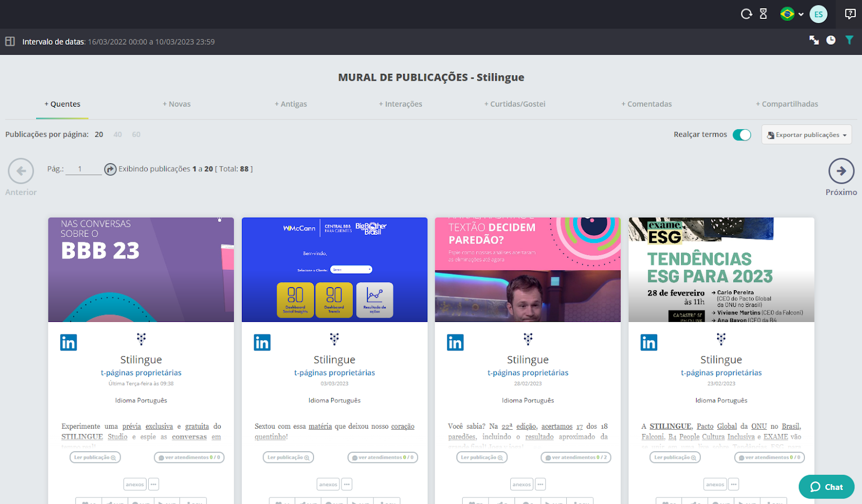Switch to the Compartilhadas tab

click(787, 104)
